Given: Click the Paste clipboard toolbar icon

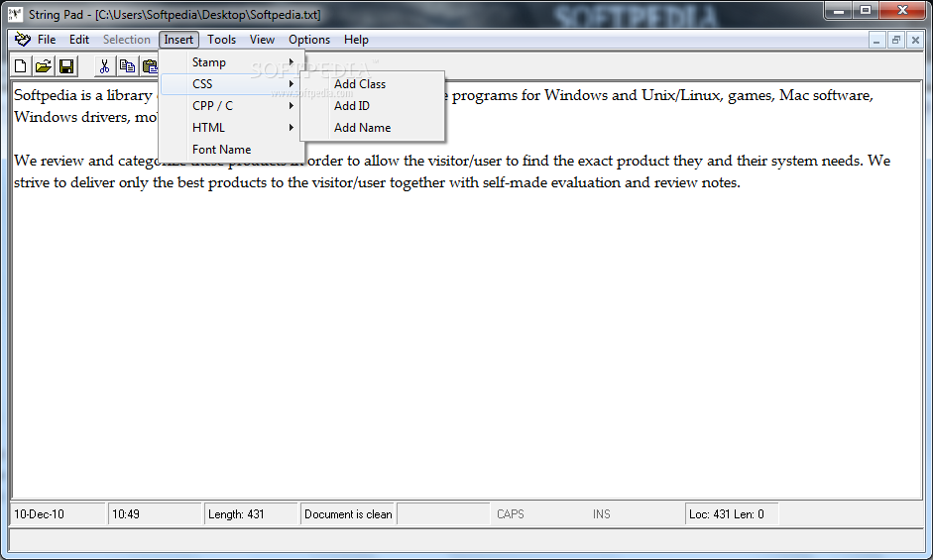Looking at the screenshot, I should pyautogui.click(x=150, y=66).
